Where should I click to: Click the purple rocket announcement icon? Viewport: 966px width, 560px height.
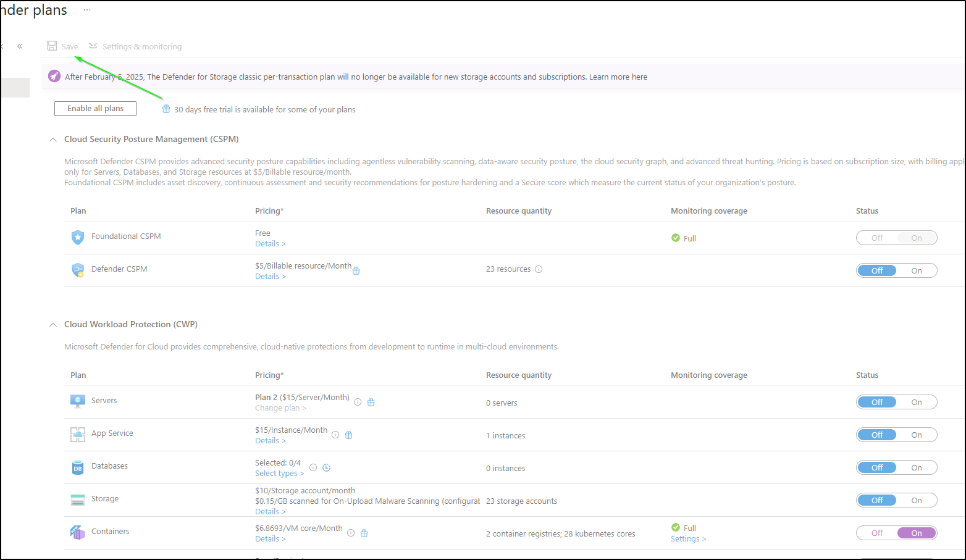[54, 77]
